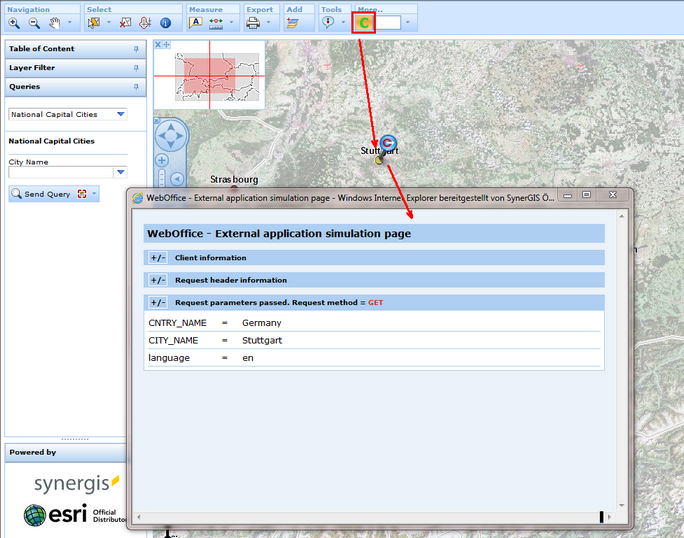Click the 'language' parameter label
This screenshot has height=538, width=684.
(169, 358)
